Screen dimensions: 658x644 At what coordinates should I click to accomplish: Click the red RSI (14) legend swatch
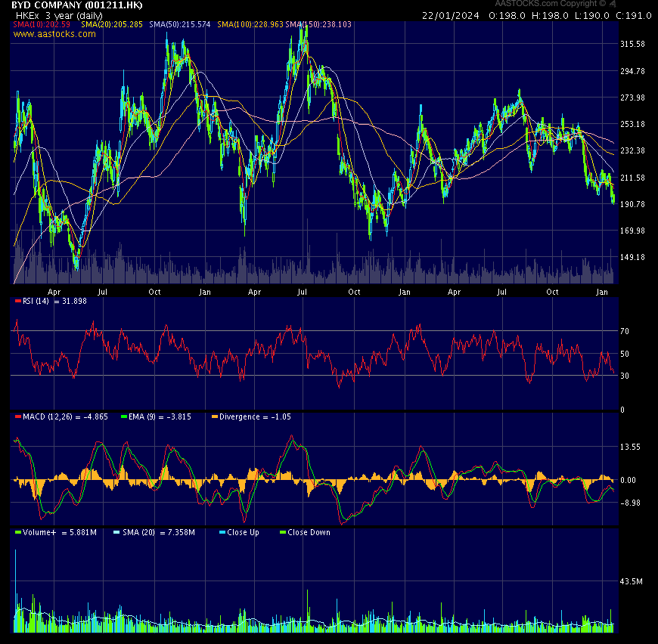[x=17, y=301]
